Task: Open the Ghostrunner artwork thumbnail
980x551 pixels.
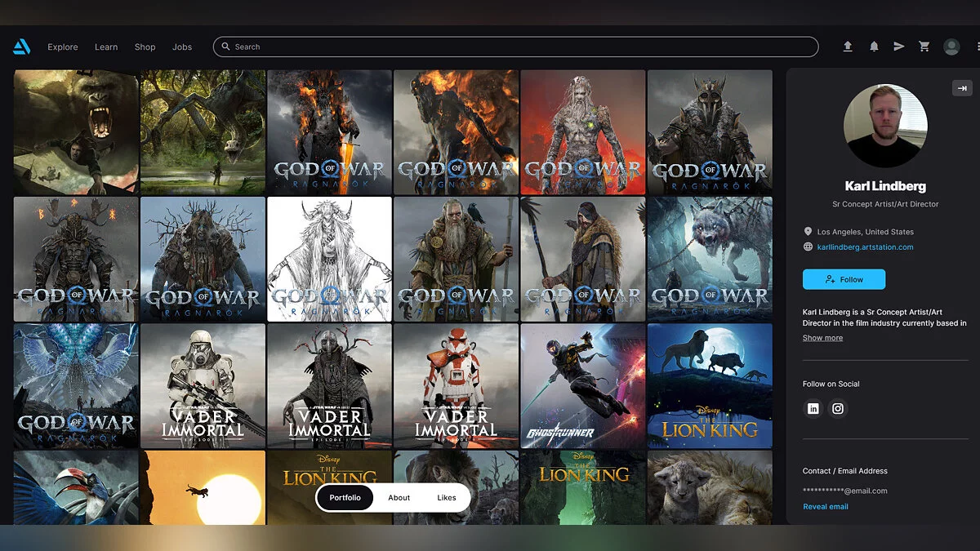Action: click(582, 385)
